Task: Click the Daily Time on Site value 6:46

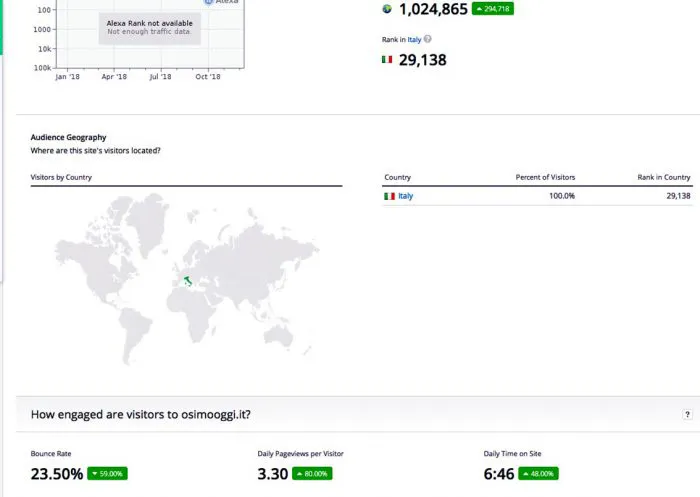Action: (x=499, y=474)
